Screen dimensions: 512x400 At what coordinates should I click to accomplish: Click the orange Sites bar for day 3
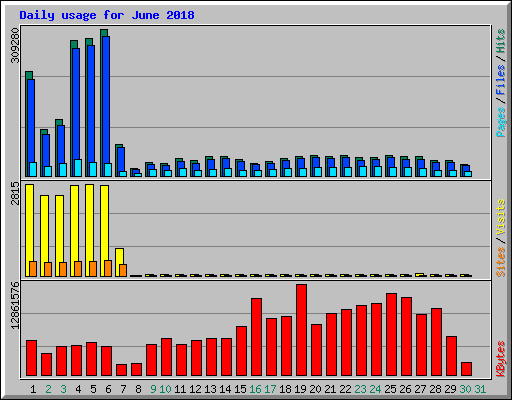pyautogui.click(x=63, y=269)
